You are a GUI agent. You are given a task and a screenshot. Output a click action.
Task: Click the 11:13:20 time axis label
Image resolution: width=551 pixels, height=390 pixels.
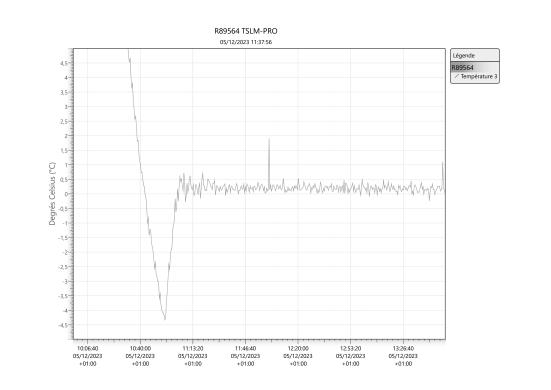click(x=193, y=349)
